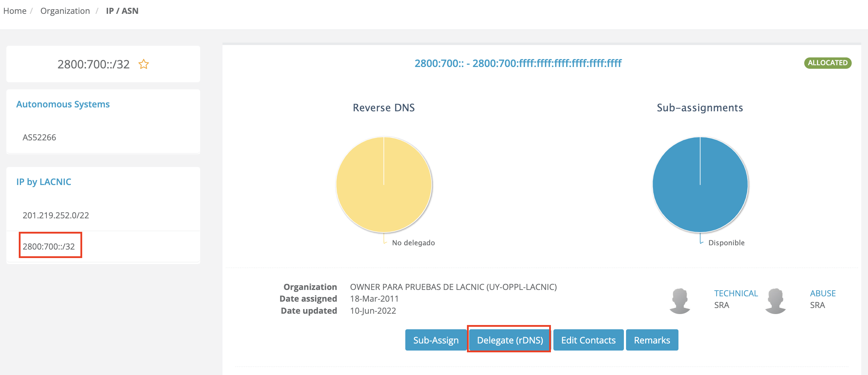This screenshot has width=868, height=375.
Task: Click the TECHNICAL contact avatar icon
Action: point(680,301)
